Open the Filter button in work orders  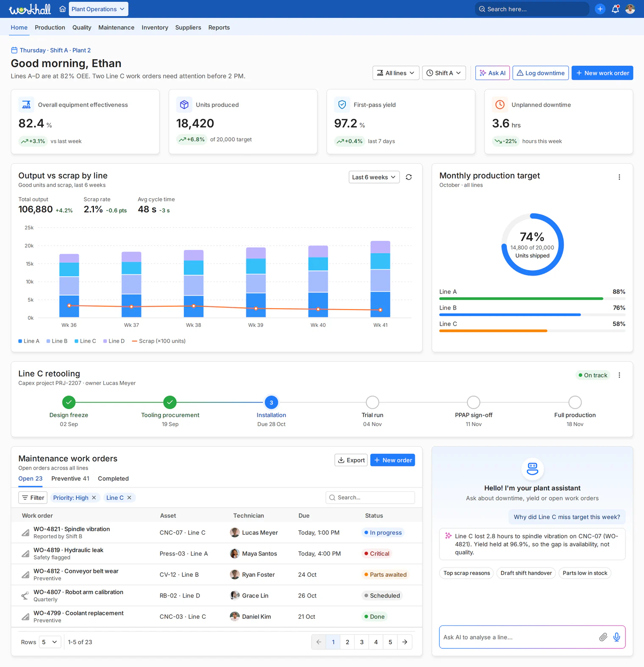[x=33, y=498]
